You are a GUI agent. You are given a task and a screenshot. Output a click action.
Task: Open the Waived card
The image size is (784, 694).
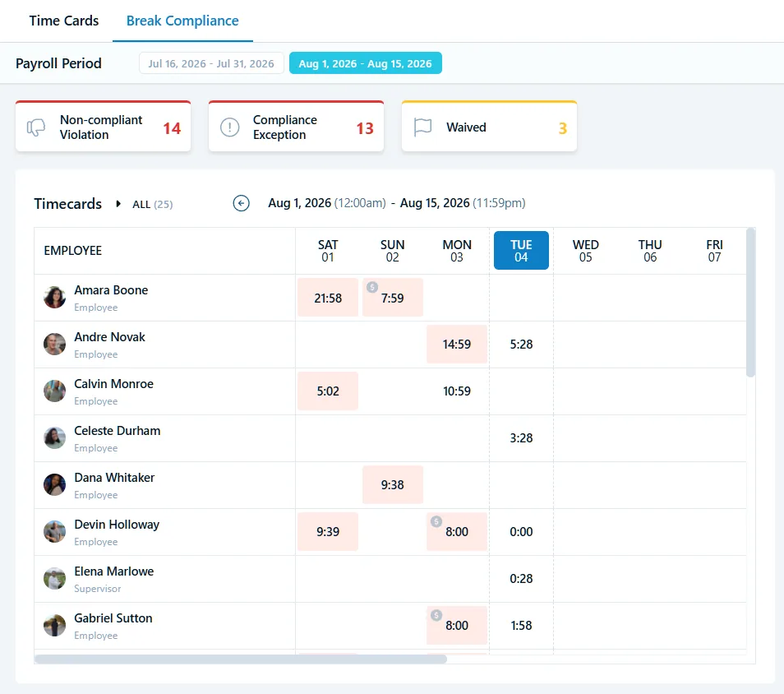click(489, 127)
